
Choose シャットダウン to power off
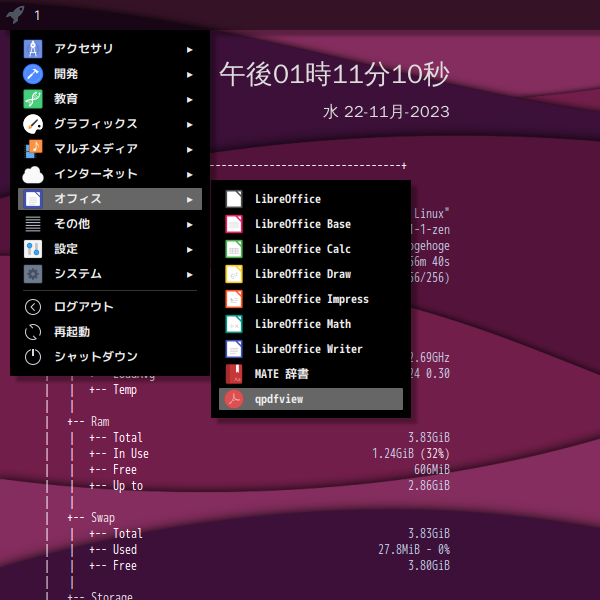pos(110,357)
